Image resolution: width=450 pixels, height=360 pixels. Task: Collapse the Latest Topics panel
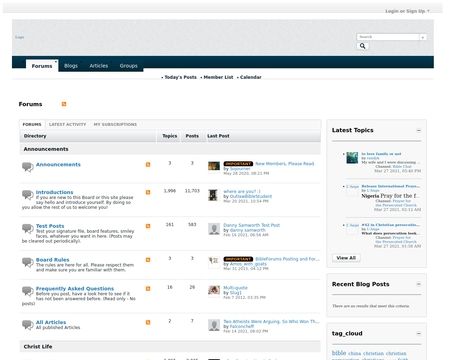(x=419, y=130)
